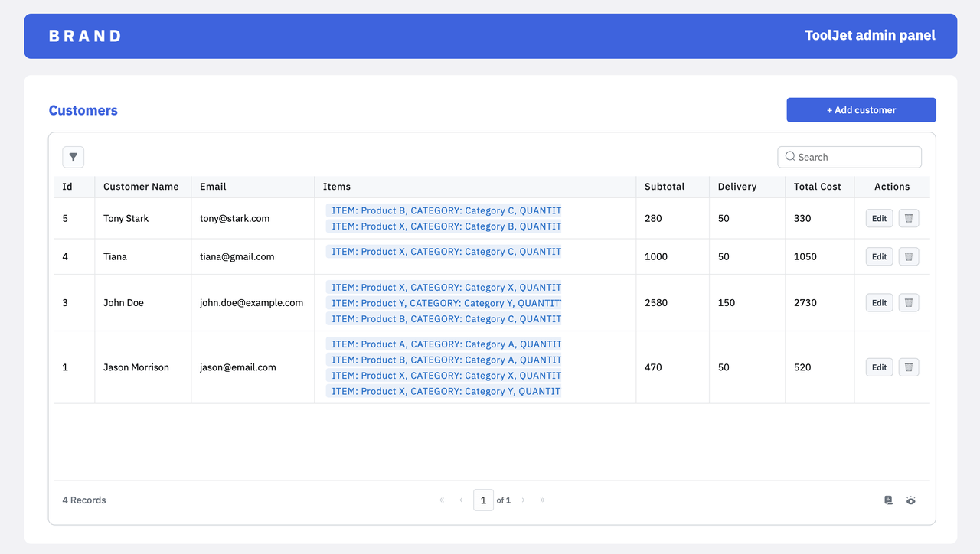Go to the next page arrow

coord(523,500)
